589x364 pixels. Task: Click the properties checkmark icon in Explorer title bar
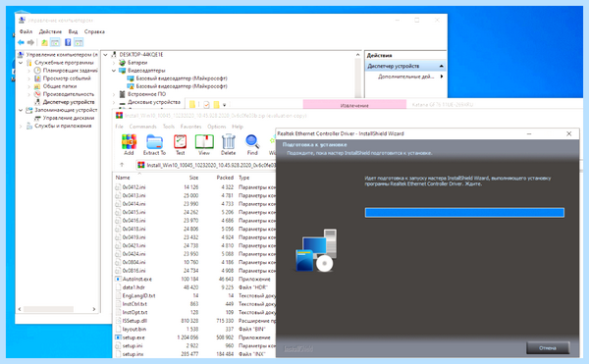[x=206, y=104]
